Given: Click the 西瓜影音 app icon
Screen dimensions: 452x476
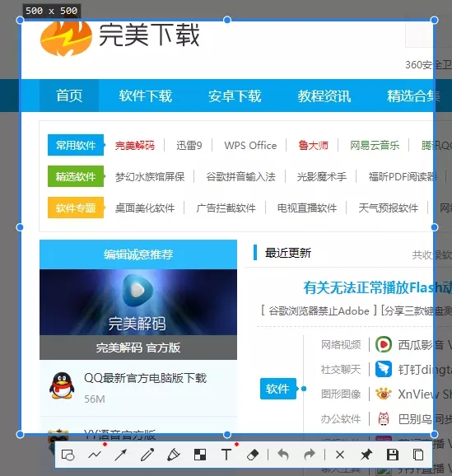Looking at the screenshot, I should (384, 344).
